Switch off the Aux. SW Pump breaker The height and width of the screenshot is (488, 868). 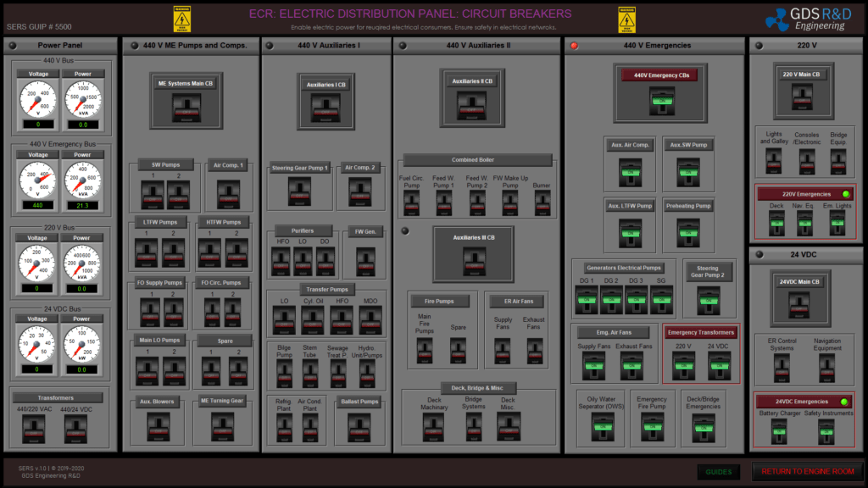687,172
